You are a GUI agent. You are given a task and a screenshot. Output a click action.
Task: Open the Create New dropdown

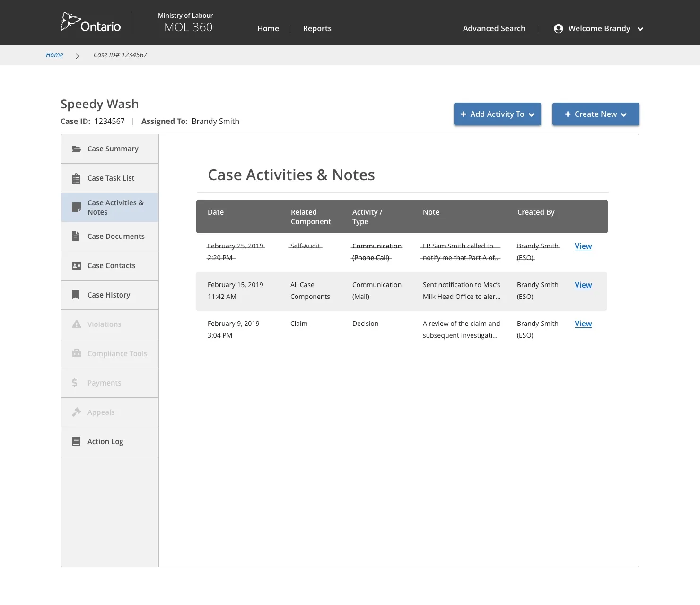pos(596,114)
